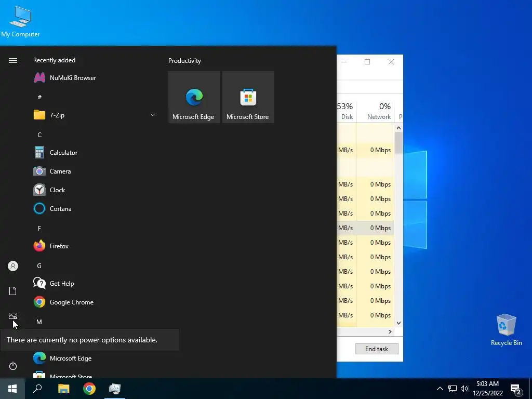Open the Documents icon in Start sidebar
This screenshot has width=532, height=399.
[x=13, y=291]
